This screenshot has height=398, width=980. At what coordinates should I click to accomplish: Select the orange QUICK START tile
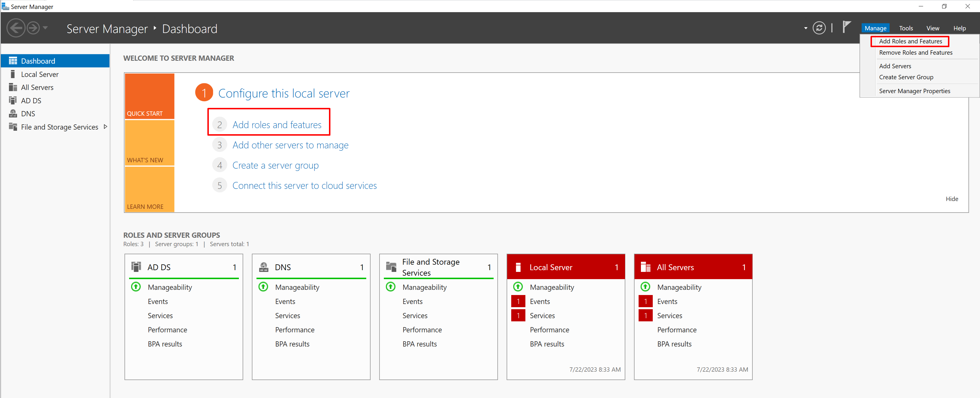(150, 96)
